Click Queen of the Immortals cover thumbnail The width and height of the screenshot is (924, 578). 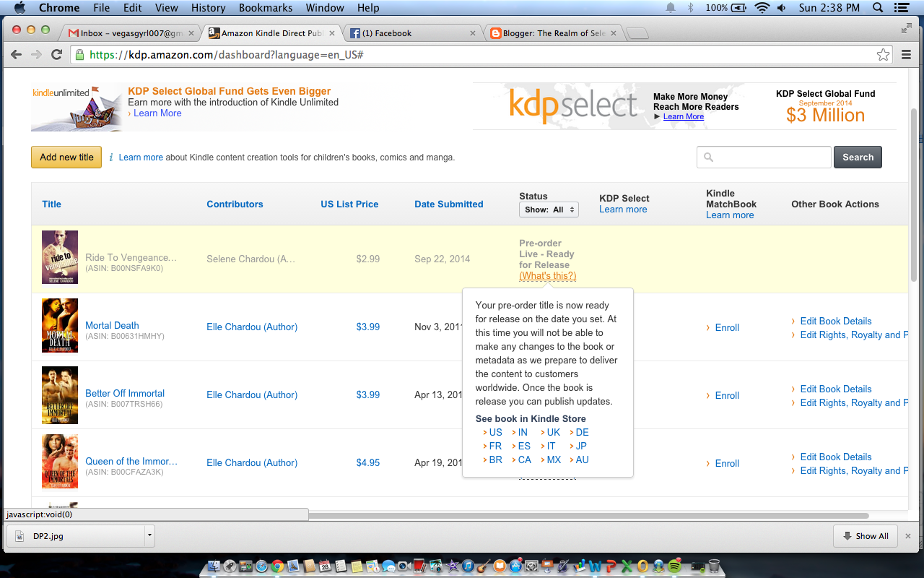coord(60,461)
